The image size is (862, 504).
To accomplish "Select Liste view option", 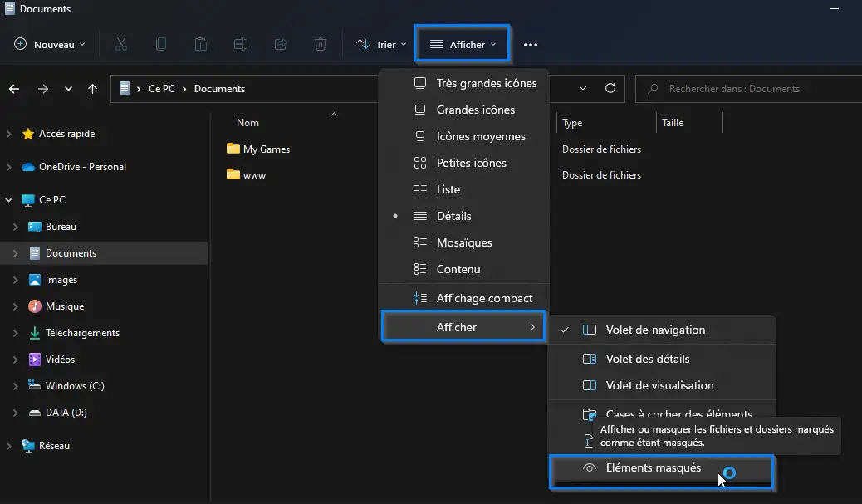I will (x=464, y=189).
